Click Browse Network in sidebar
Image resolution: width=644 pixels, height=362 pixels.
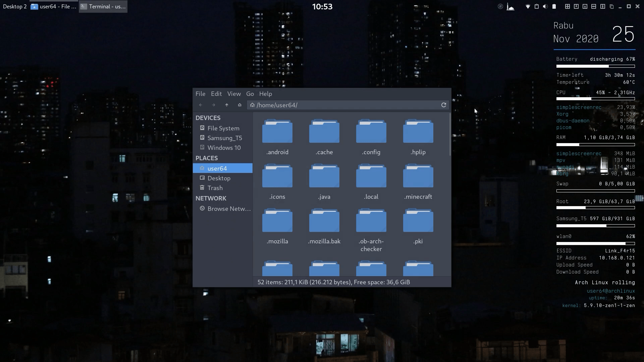tap(228, 208)
